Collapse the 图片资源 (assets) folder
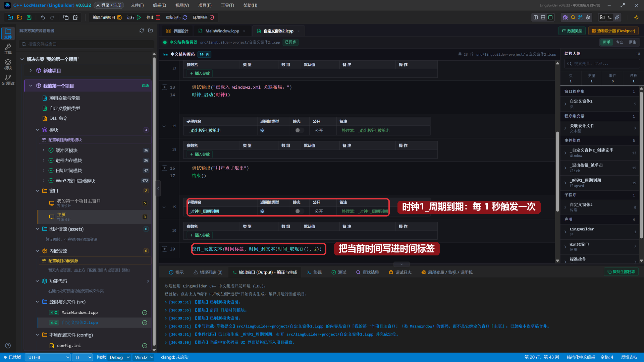This screenshot has width=644, height=362. pos(37,229)
